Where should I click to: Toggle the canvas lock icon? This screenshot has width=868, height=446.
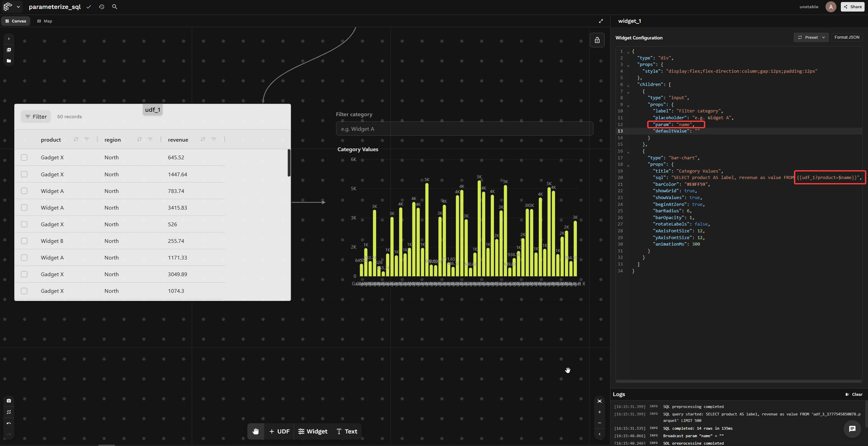[x=597, y=40]
